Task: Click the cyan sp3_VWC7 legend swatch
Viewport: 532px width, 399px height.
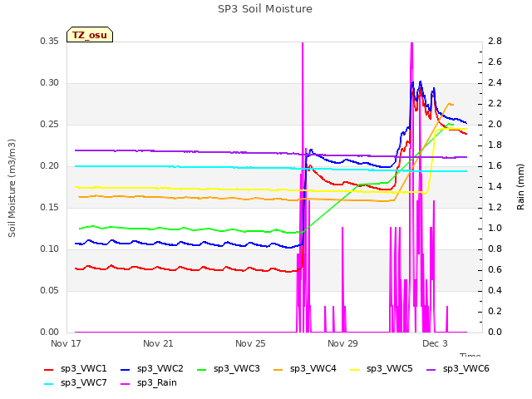Action: (48, 384)
